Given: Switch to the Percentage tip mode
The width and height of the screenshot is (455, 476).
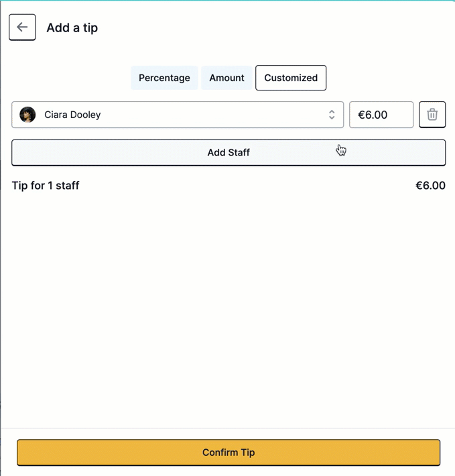Looking at the screenshot, I should coord(164,78).
